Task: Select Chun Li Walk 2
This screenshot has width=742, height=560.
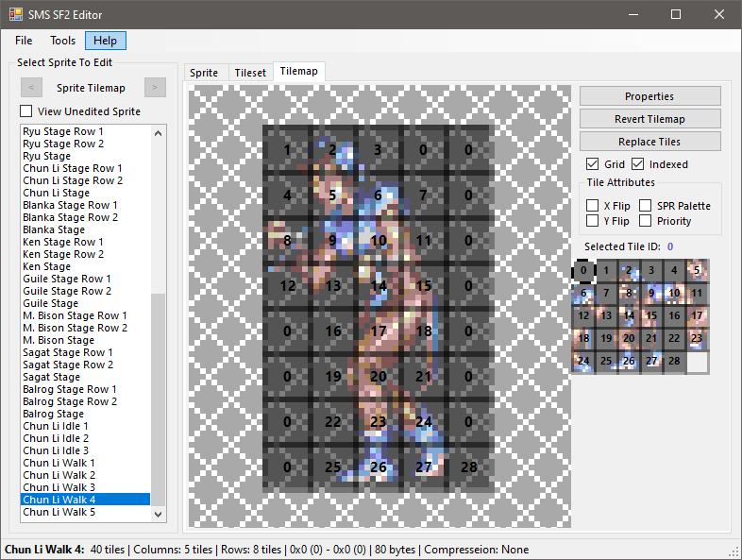Action: click(x=85, y=476)
